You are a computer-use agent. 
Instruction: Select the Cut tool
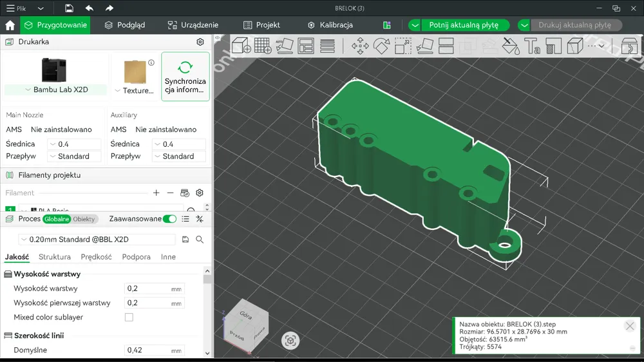(x=446, y=46)
